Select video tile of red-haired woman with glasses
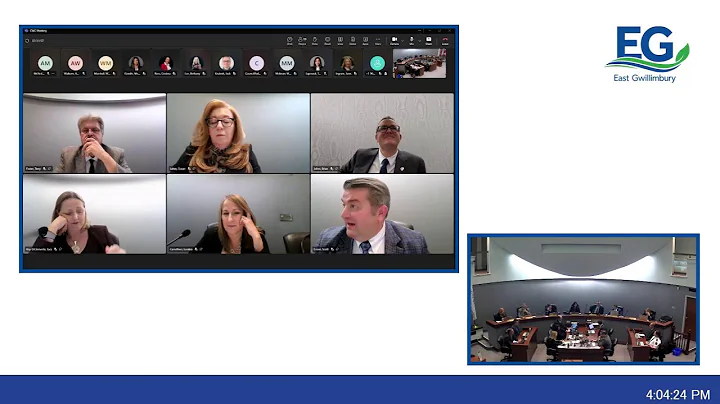The width and height of the screenshot is (720, 404). point(238,133)
